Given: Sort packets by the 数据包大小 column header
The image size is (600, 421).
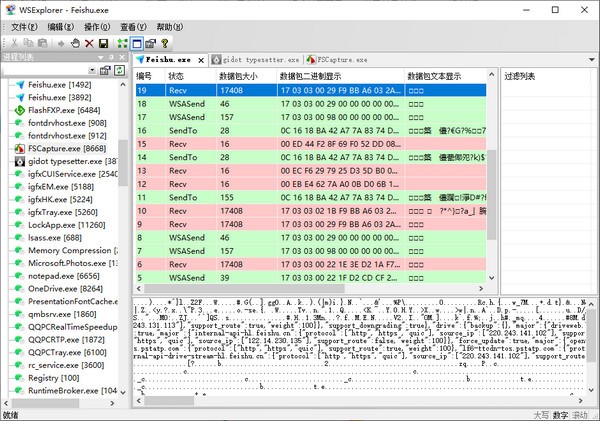Looking at the screenshot, I should (237, 76).
